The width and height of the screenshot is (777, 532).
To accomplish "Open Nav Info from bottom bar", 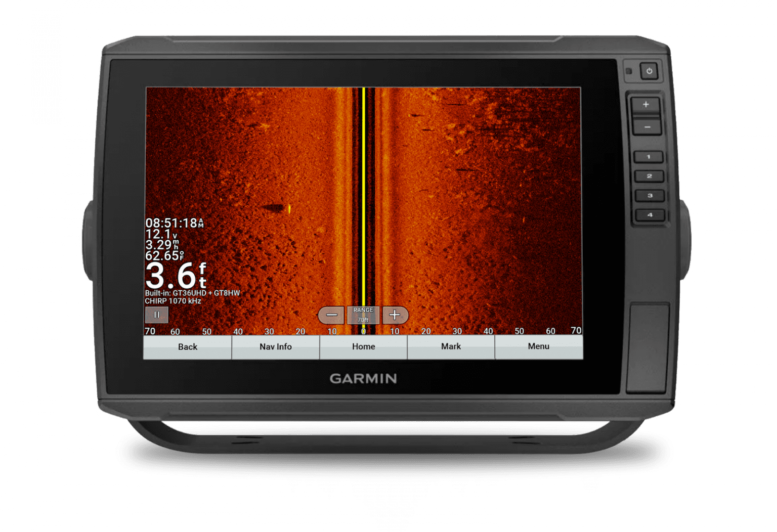I will tap(276, 347).
